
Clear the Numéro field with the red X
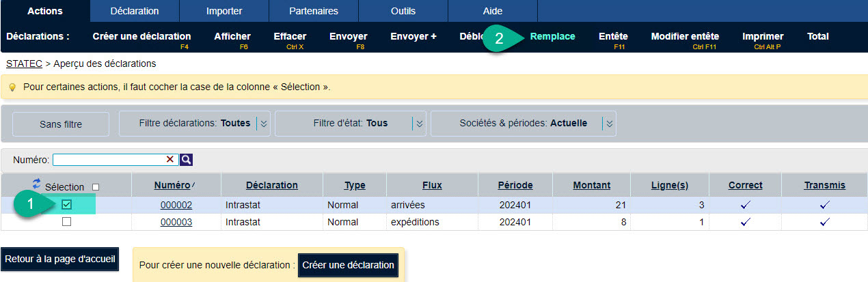(170, 159)
